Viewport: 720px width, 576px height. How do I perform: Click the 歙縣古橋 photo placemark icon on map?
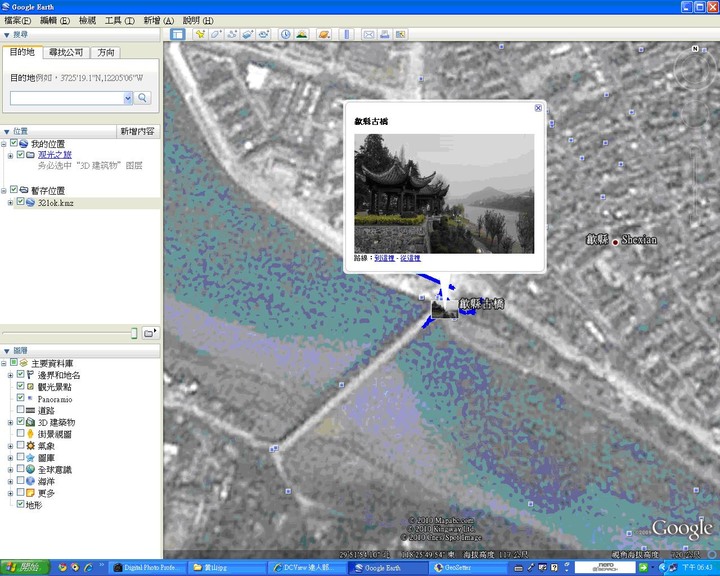pyautogui.click(x=444, y=308)
